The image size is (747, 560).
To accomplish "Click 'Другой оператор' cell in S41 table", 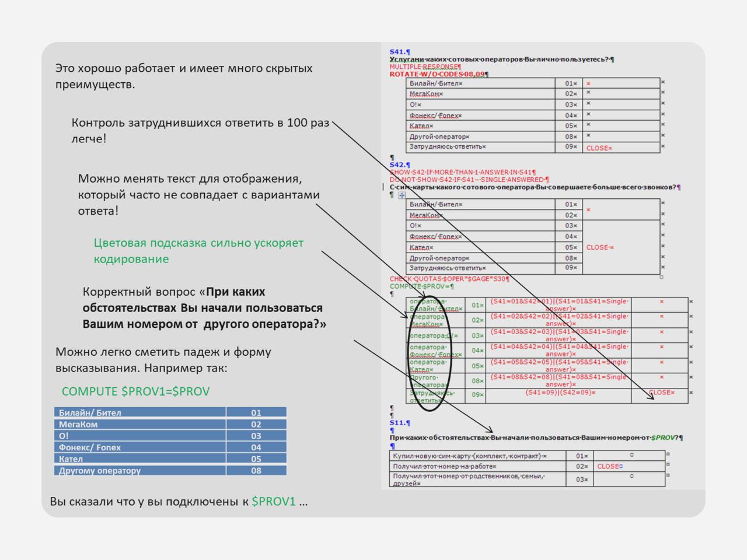I will pos(480,136).
